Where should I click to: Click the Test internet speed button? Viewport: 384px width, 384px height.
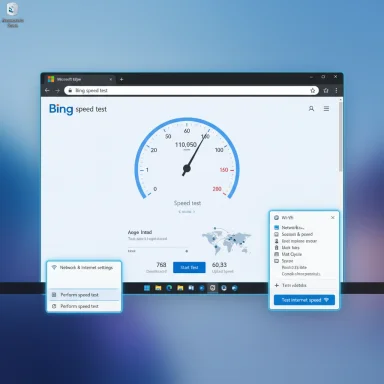[304, 300]
